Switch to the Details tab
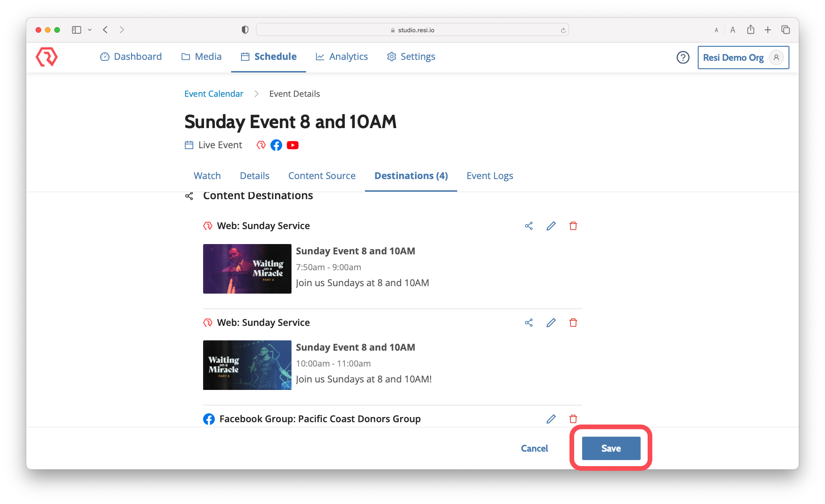 click(255, 176)
